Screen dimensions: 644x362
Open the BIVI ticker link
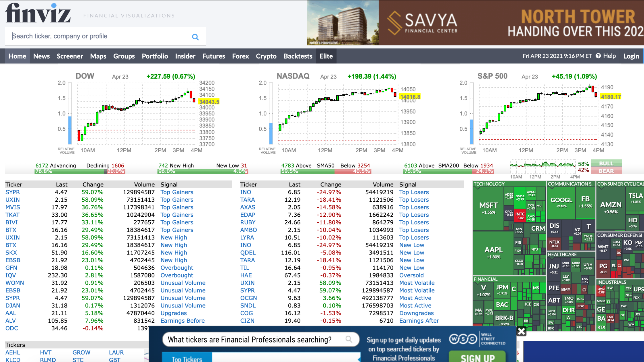click(11, 222)
